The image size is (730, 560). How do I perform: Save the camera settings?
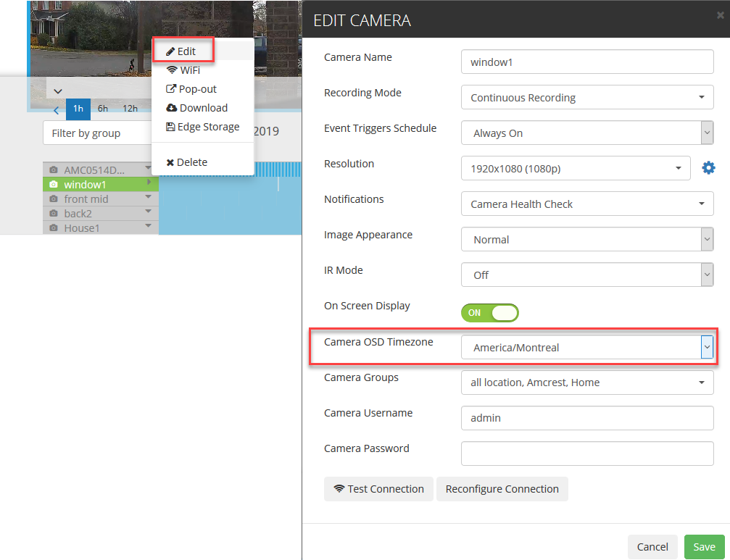(x=704, y=547)
